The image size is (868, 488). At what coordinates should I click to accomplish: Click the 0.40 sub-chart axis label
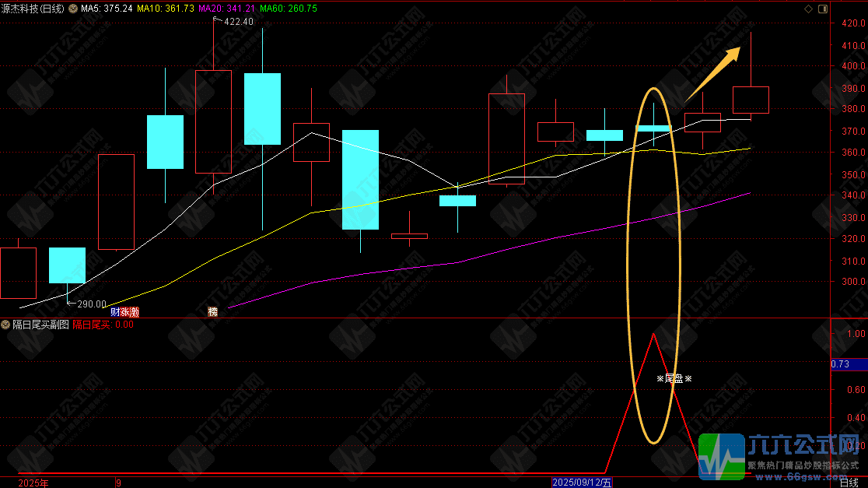coord(856,418)
